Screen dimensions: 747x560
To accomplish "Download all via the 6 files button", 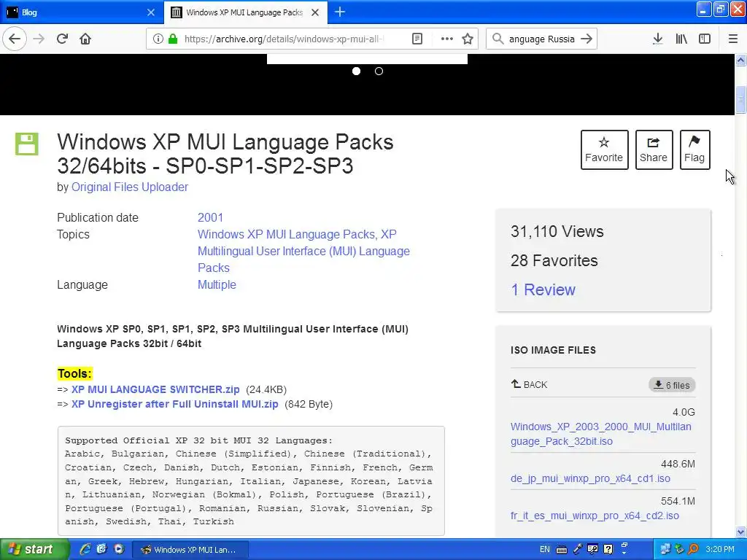I will 672,385.
